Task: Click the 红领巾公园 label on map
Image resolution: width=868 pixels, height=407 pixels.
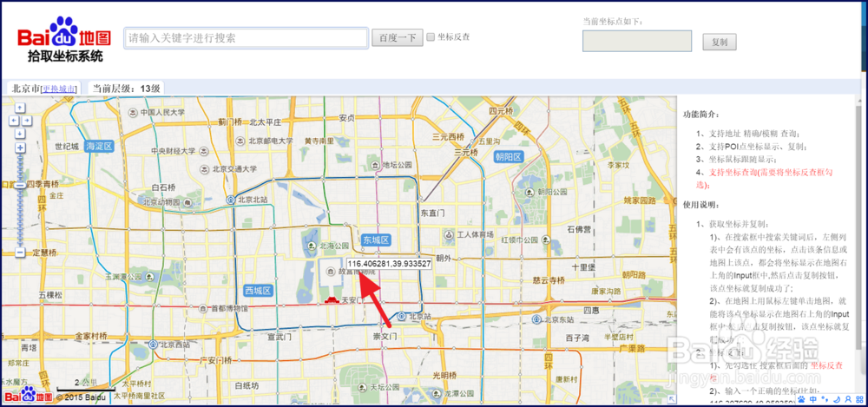Action: click(x=519, y=240)
